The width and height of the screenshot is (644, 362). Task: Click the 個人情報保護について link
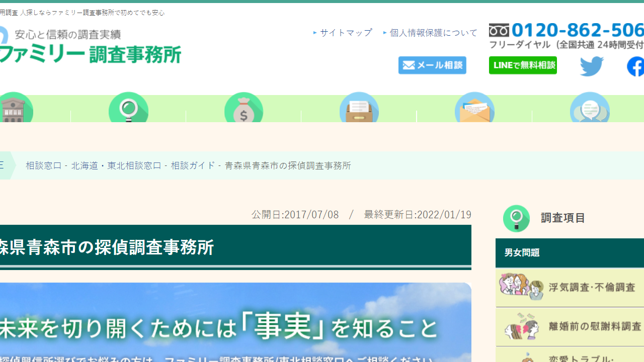pos(433,32)
